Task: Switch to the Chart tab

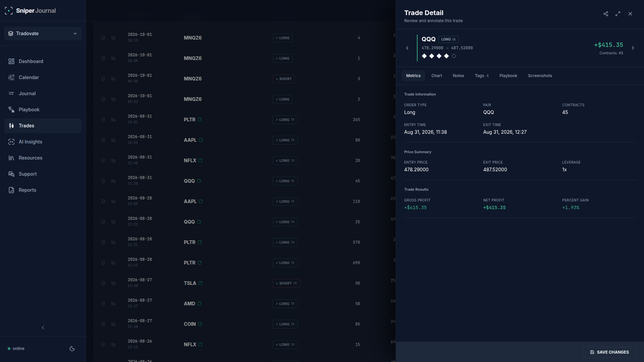Action: click(437, 76)
